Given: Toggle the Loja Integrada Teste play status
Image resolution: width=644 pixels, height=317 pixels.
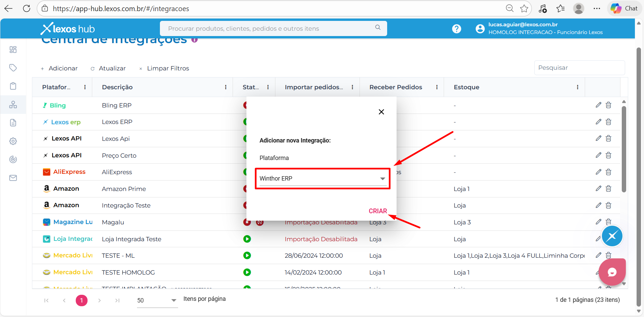Looking at the screenshot, I should tap(247, 239).
